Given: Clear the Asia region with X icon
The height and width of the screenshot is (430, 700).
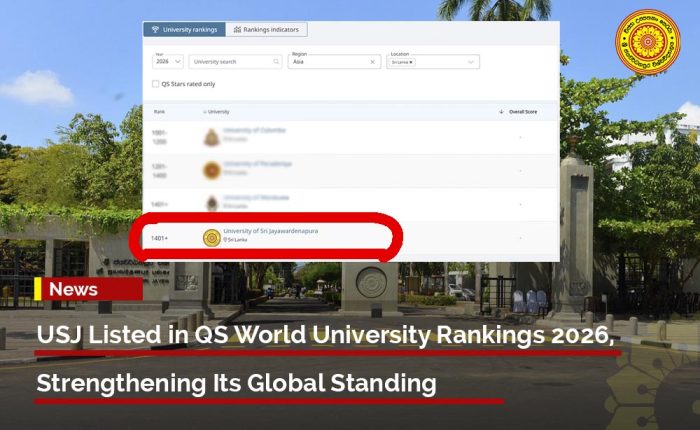Looking at the screenshot, I should tap(372, 61).
